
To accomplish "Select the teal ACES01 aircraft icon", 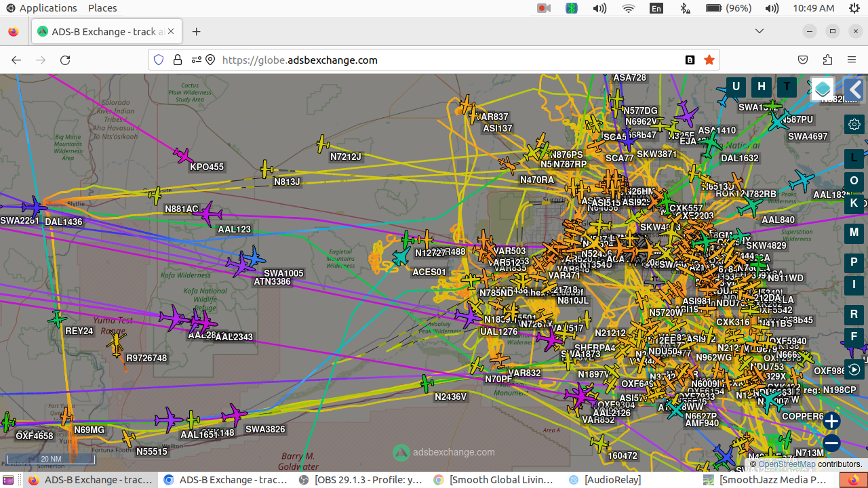I will pyautogui.click(x=401, y=257).
